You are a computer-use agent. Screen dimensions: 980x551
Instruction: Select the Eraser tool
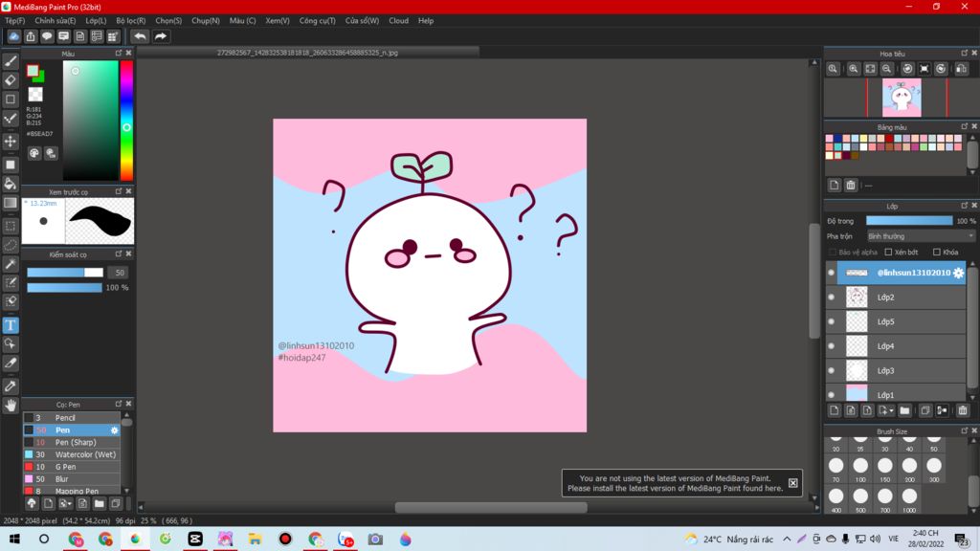tap(11, 80)
